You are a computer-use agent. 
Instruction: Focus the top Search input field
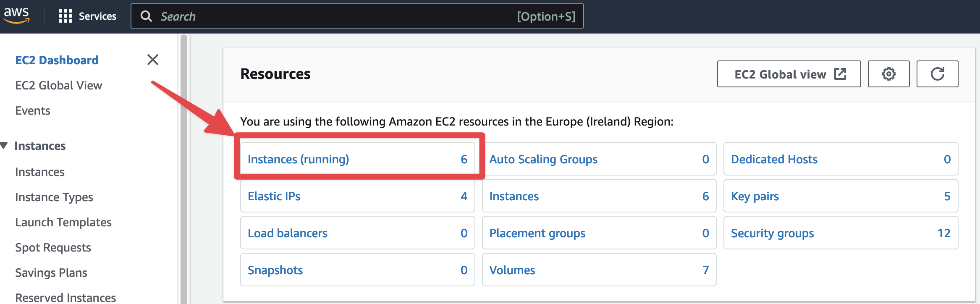pyautogui.click(x=357, y=16)
